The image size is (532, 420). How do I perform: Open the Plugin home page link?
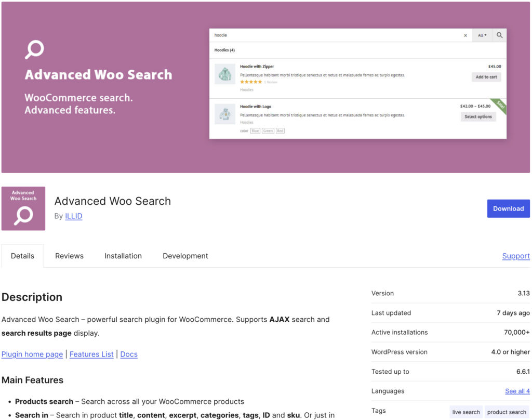coord(32,354)
